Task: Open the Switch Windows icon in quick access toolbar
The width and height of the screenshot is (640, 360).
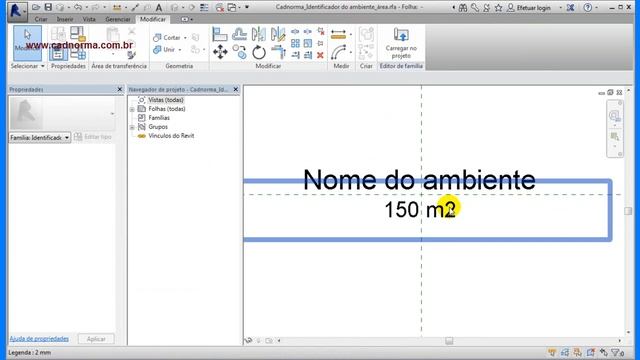Action: click(x=232, y=7)
